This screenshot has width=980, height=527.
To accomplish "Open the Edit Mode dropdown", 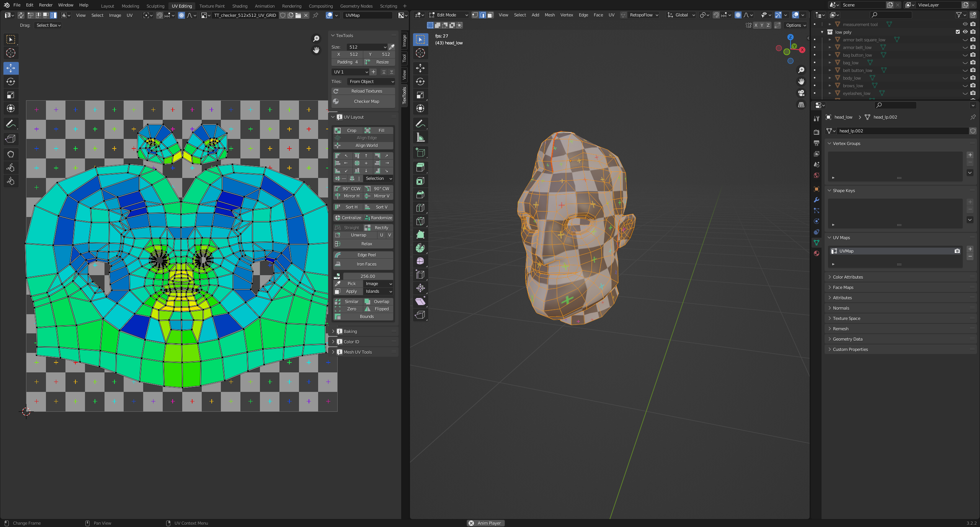I will coord(448,15).
